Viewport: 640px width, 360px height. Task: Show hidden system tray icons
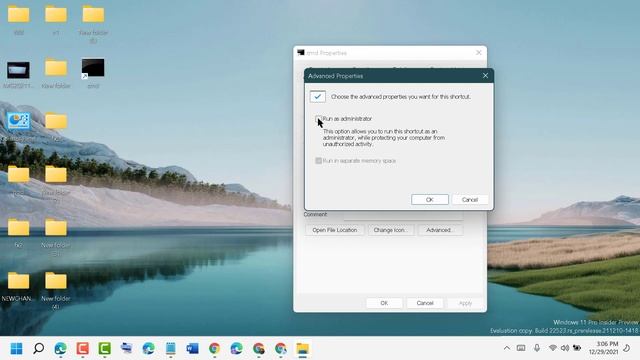[507, 348]
